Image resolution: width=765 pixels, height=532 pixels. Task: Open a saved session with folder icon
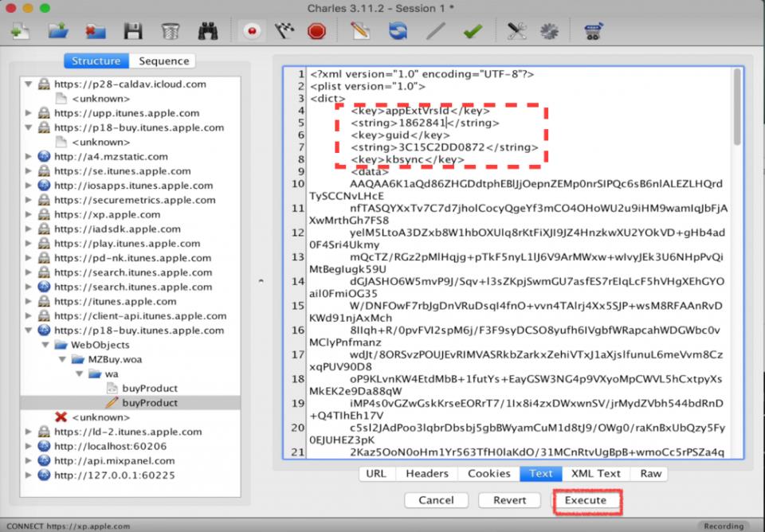[57, 31]
